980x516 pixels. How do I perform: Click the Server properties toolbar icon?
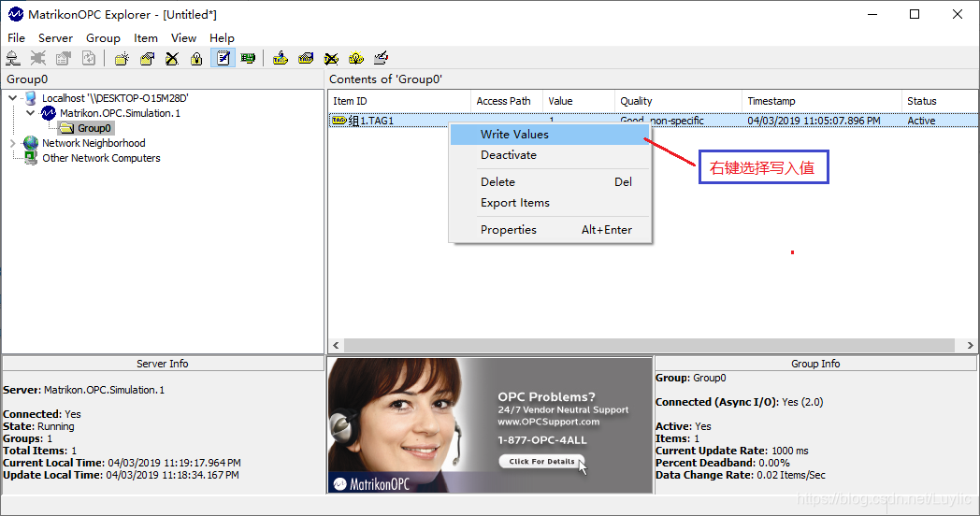click(x=64, y=58)
